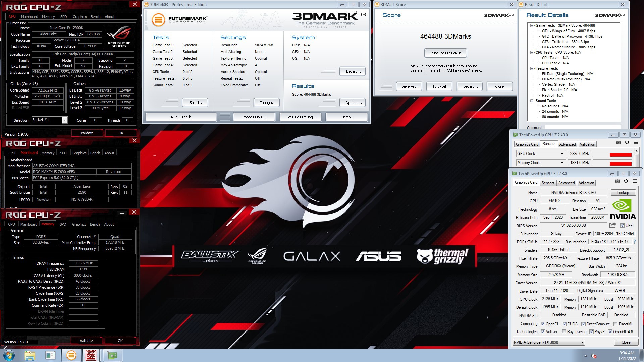Open Validation tab in GPU-Z Sensors window
644x362 pixels.
(x=587, y=144)
